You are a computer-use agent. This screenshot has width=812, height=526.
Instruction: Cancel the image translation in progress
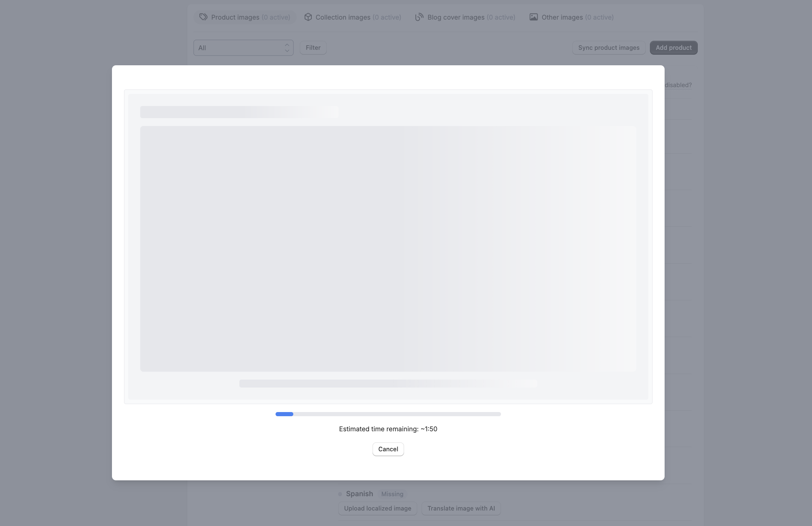coord(388,449)
